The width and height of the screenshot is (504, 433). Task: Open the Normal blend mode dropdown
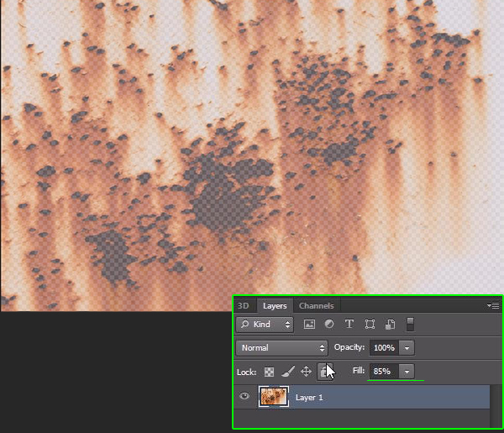click(x=282, y=347)
